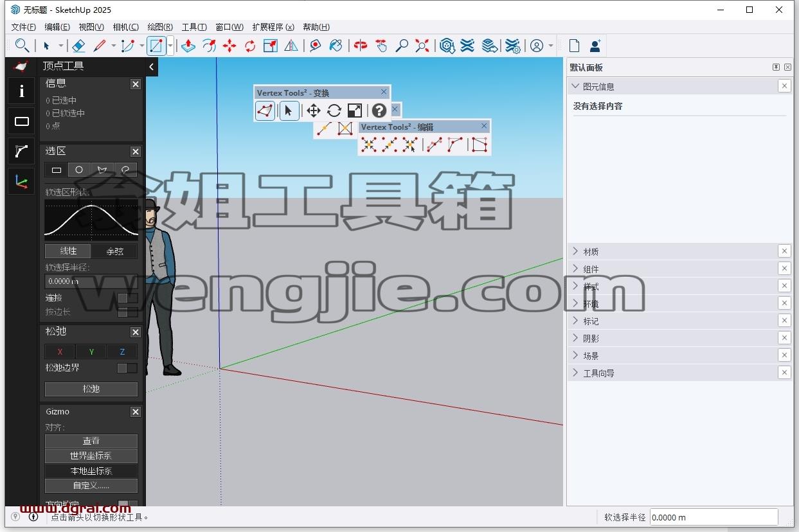Select the Rectangle shape tool
The image size is (799, 532).
156,46
